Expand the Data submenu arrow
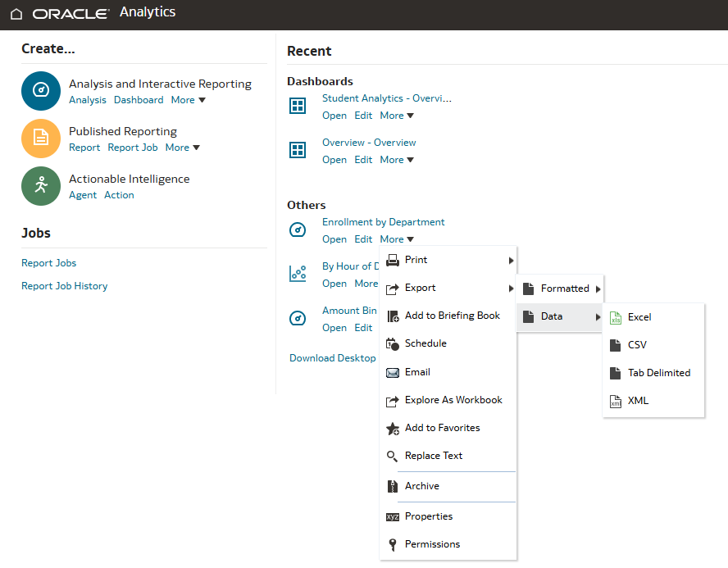 coord(598,317)
